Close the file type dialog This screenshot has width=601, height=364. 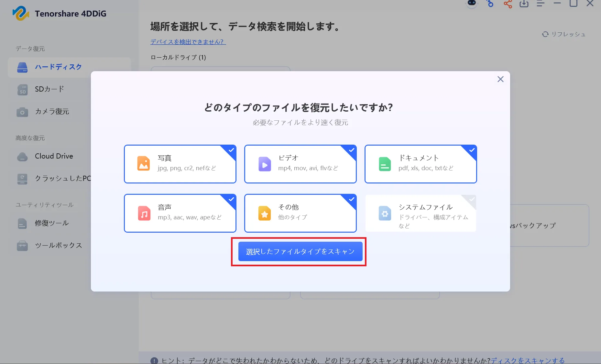[x=500, y=79]
